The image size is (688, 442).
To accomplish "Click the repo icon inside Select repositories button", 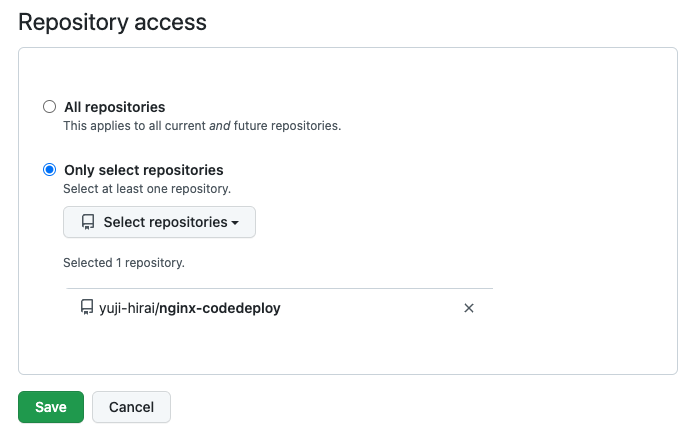I will tap(88, 222).
